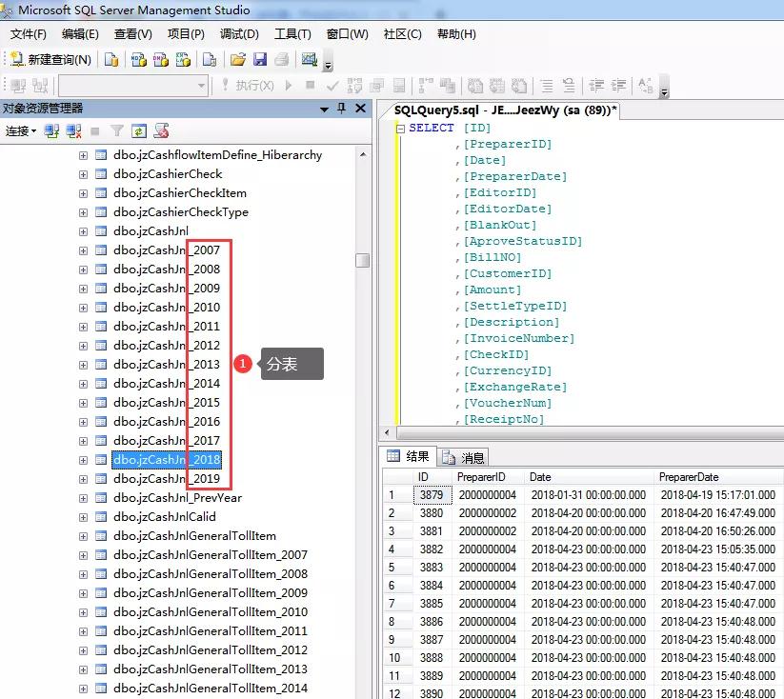Open the 帮助(H) menu

(456, 34)
